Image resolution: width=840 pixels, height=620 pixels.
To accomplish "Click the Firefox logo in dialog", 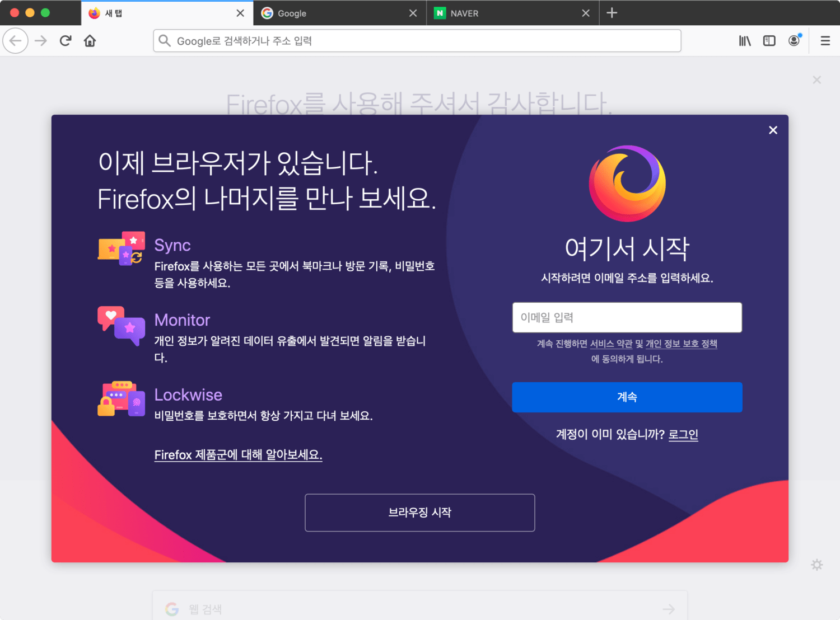I will point(627,184).
